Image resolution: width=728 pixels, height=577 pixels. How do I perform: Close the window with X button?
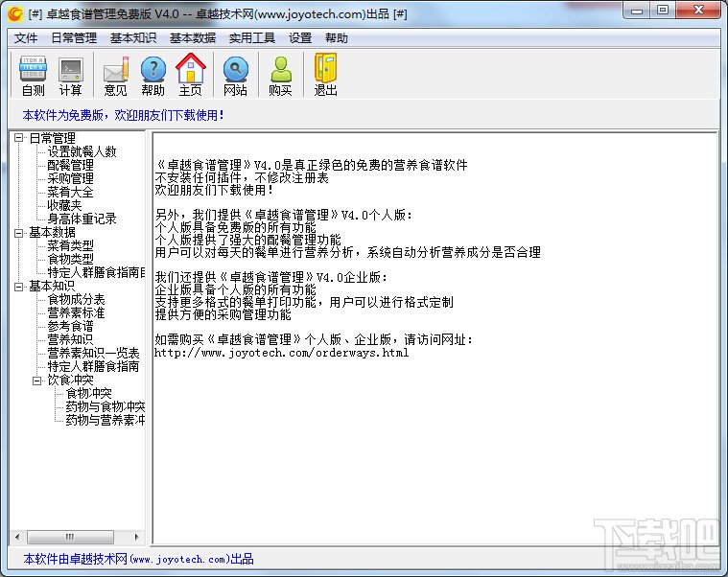click(698, 11)
